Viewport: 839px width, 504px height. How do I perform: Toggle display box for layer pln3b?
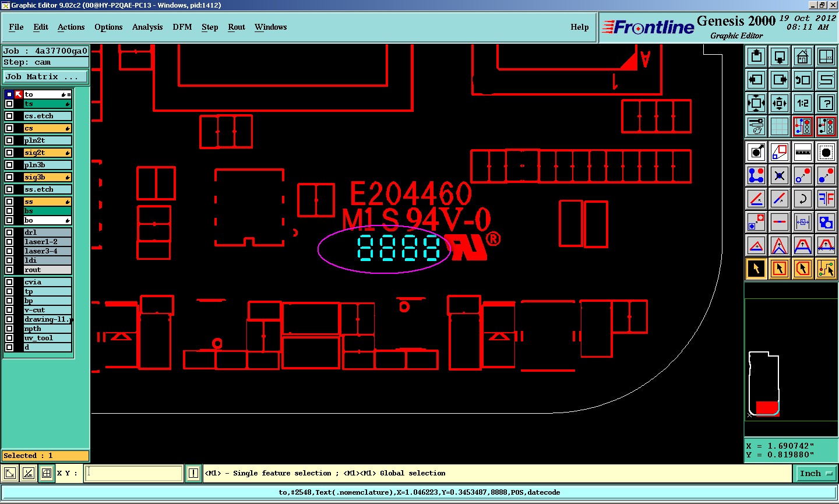click(x=9, y=165)
